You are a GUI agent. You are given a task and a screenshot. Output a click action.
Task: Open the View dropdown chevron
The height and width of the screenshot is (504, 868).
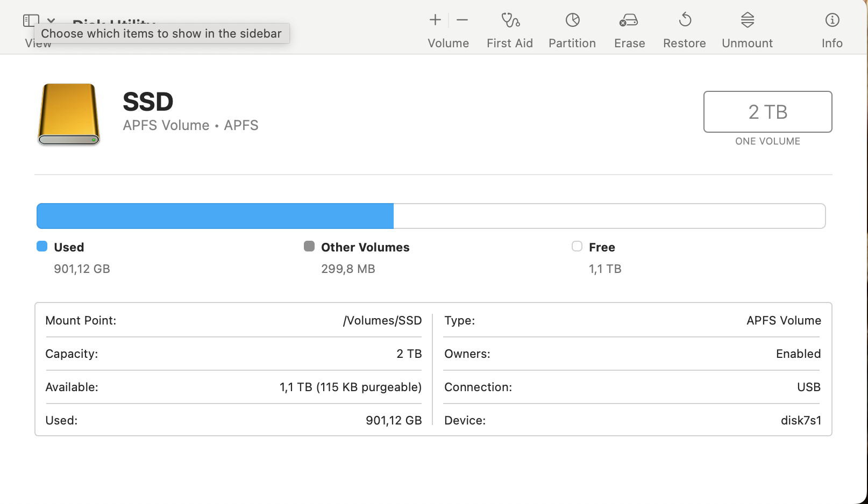51,20
